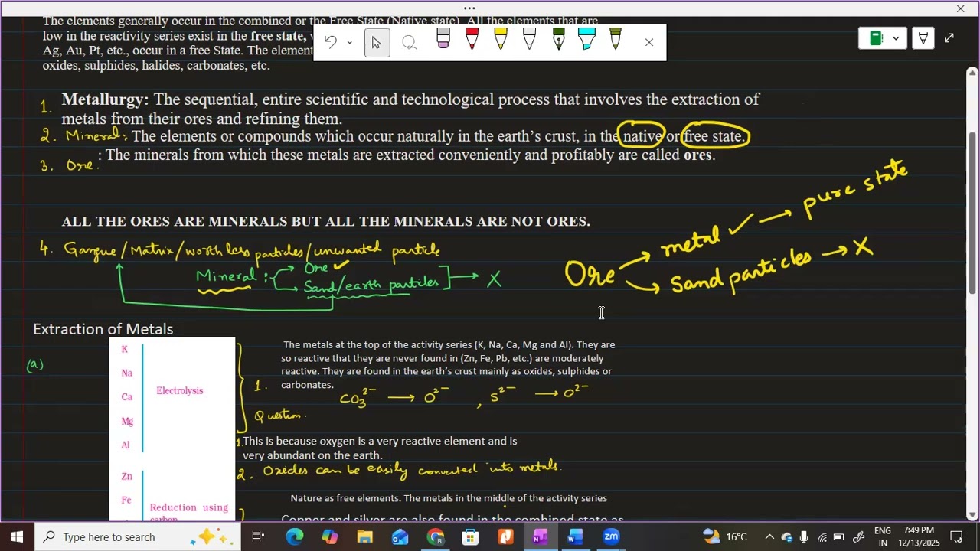The height and width of the screenshot is (551, 980).
Task: Open Microsoft Store from taskbar
Action: (470, 537)
